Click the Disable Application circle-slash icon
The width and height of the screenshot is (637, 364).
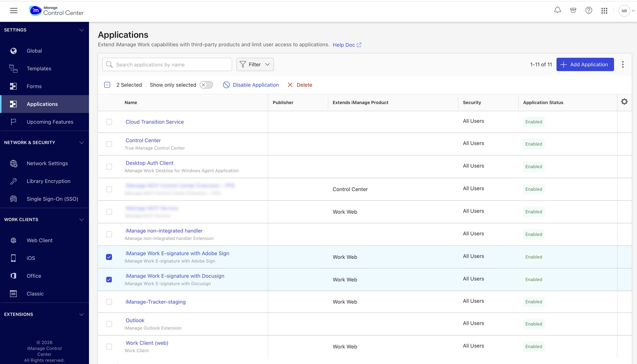226,85
